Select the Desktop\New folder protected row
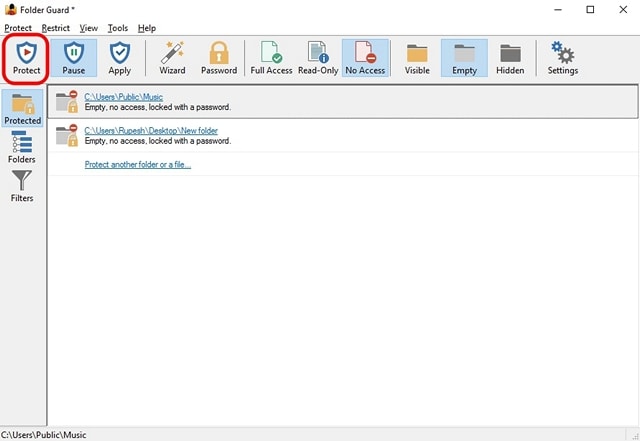Viewport: 640px width, 441px height. [343, 136]
